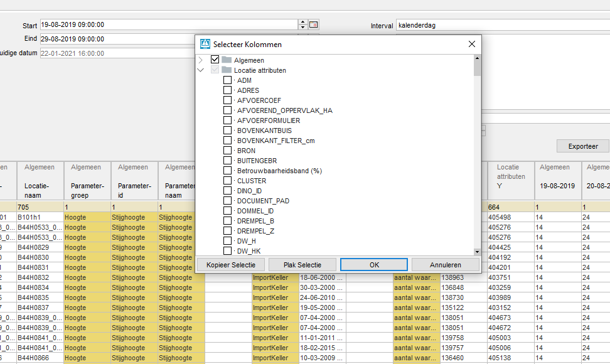
Task: Select the B44H0829 location cell
Action: (x=40, y=247)
